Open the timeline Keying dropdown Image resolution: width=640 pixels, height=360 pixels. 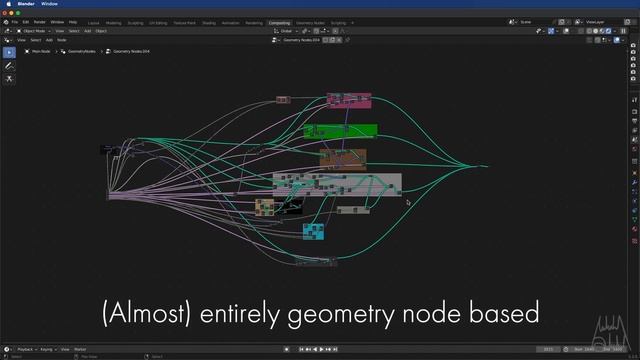(x=48, y=349)
